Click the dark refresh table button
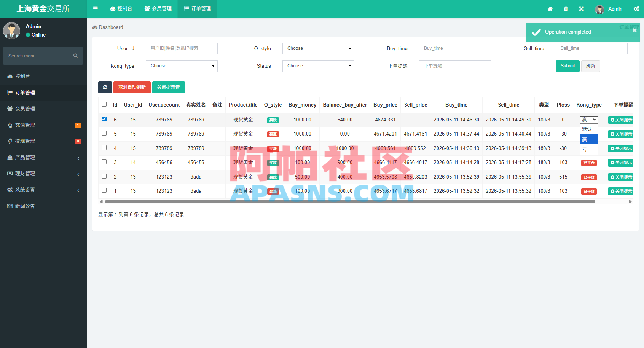 [x=105, y=87]
